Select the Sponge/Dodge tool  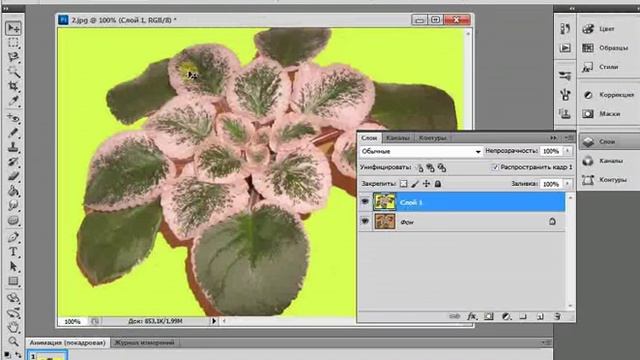tap(13, 220)
